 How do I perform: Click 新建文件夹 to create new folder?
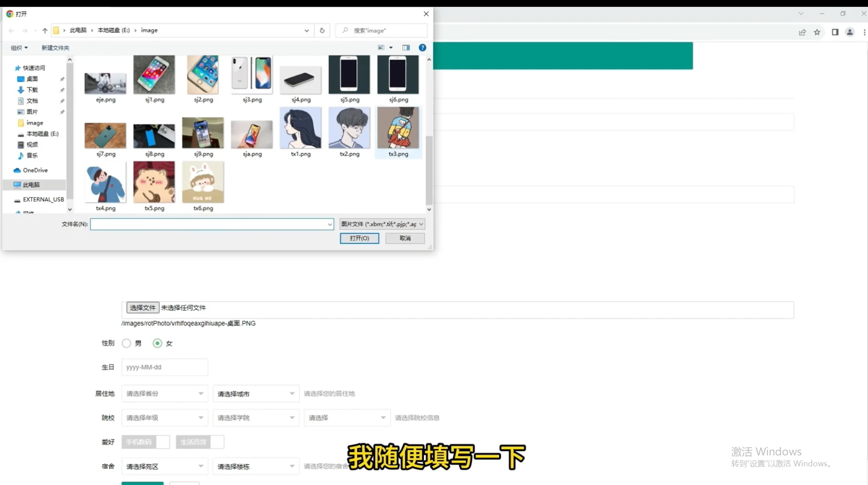55,47
